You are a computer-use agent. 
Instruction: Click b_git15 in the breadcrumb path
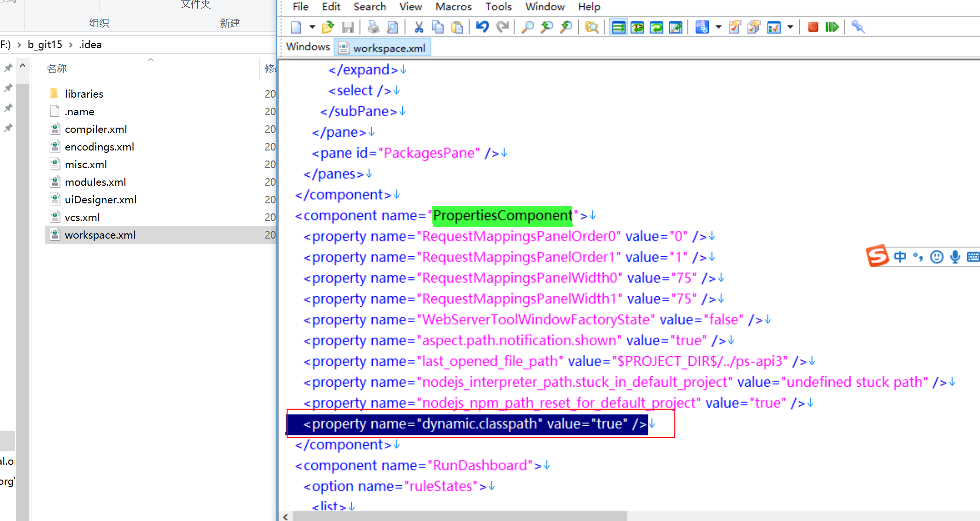click(x=45, y=44)
